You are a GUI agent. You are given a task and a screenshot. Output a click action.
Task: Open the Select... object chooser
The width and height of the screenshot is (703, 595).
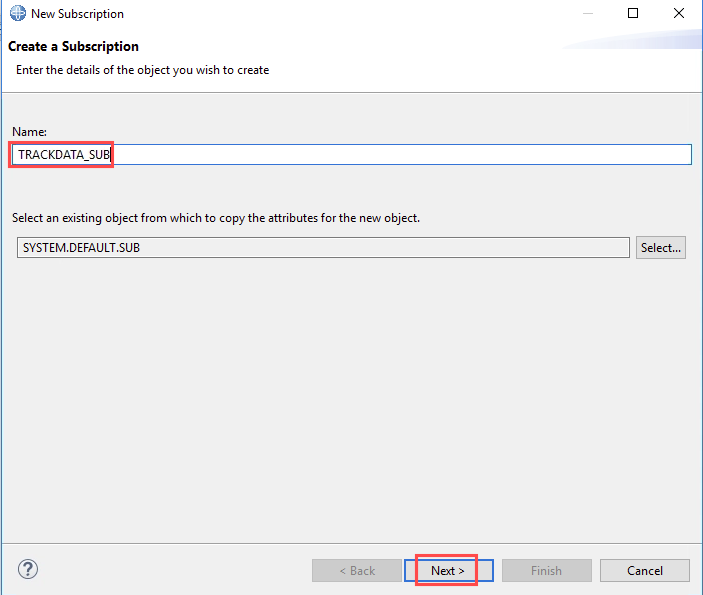[x=660, y=248]
